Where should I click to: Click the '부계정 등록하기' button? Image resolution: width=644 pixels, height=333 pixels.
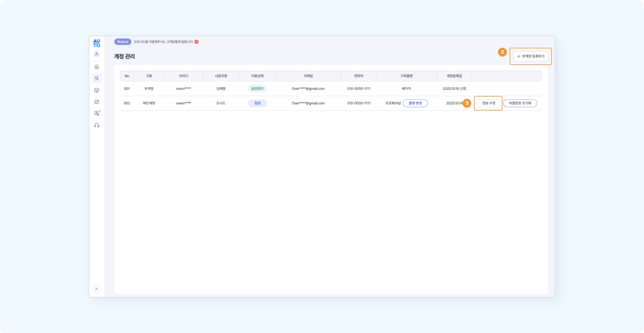point(530,56)
